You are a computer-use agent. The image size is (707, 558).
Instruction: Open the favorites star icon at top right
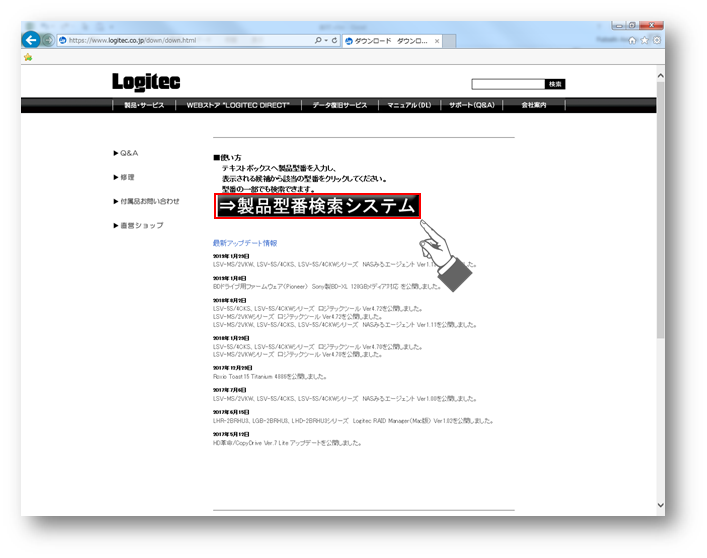[x=645, y=40]
